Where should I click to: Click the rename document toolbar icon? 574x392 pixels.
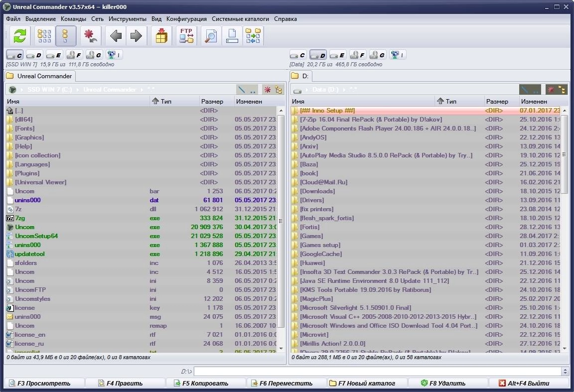point(232,36)
